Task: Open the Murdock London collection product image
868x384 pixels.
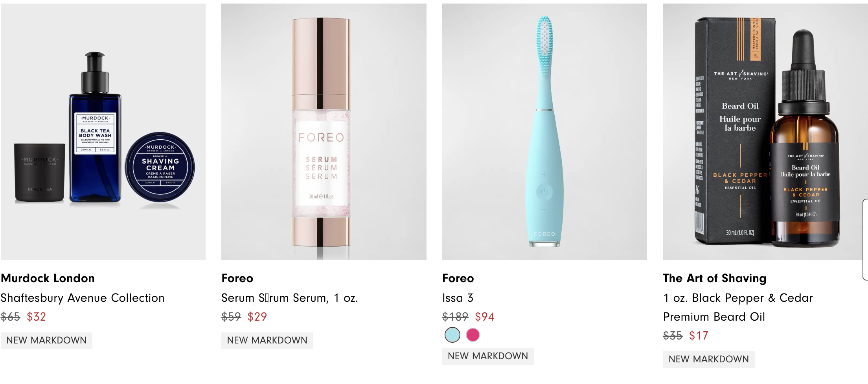Action: click(103, 132)
